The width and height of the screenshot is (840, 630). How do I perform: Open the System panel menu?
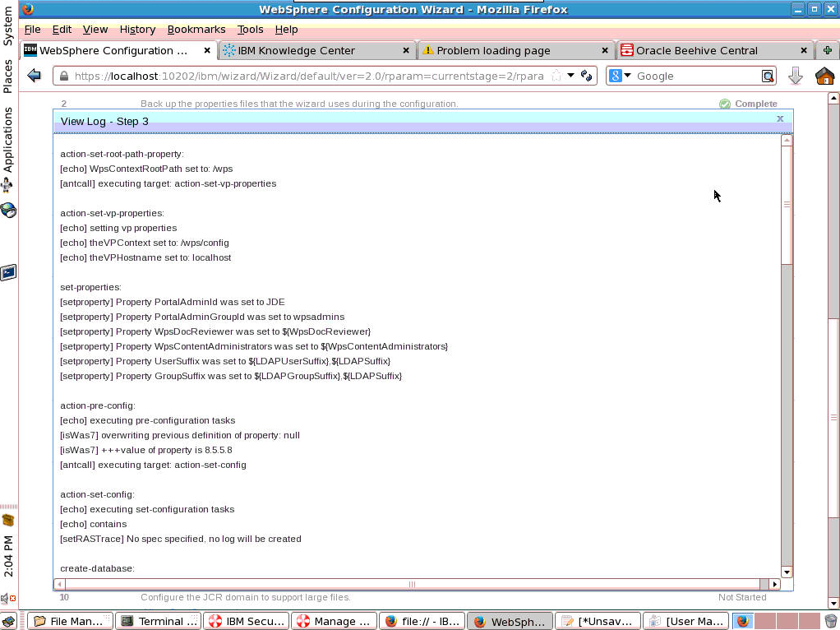[8, 25]
